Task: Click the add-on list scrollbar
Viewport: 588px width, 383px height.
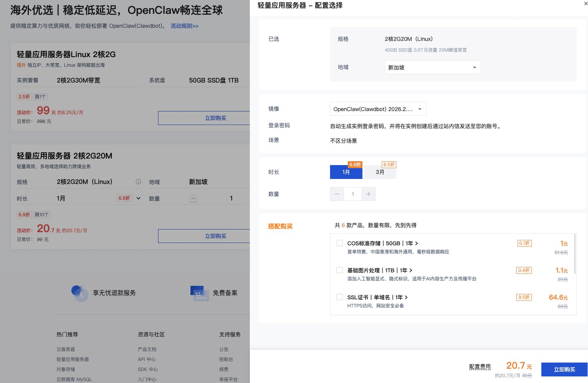Action: coord(575,254)
